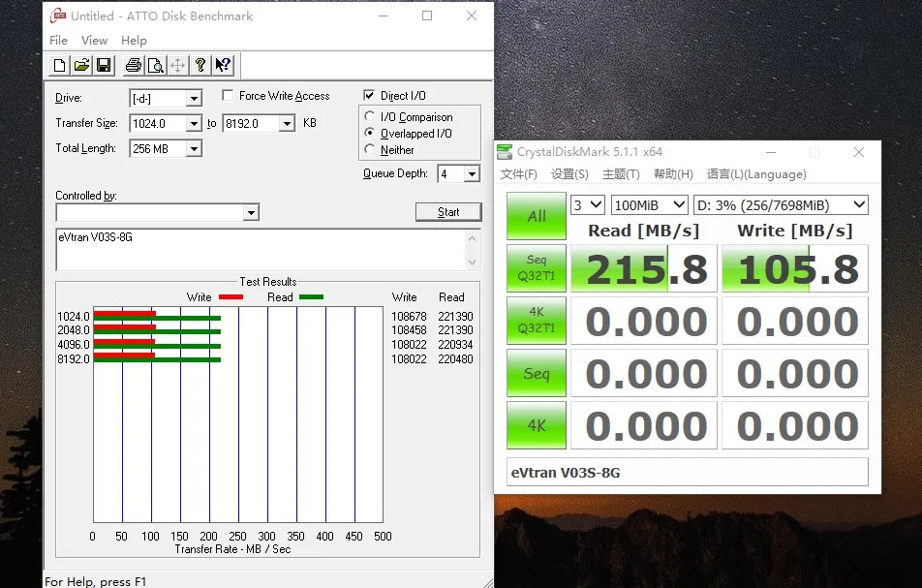The height and width of the screenshot is (588, 922).
Task: Open the 文件(F) menu in CrystalDiskMark
Action: [x=519, y=174]
